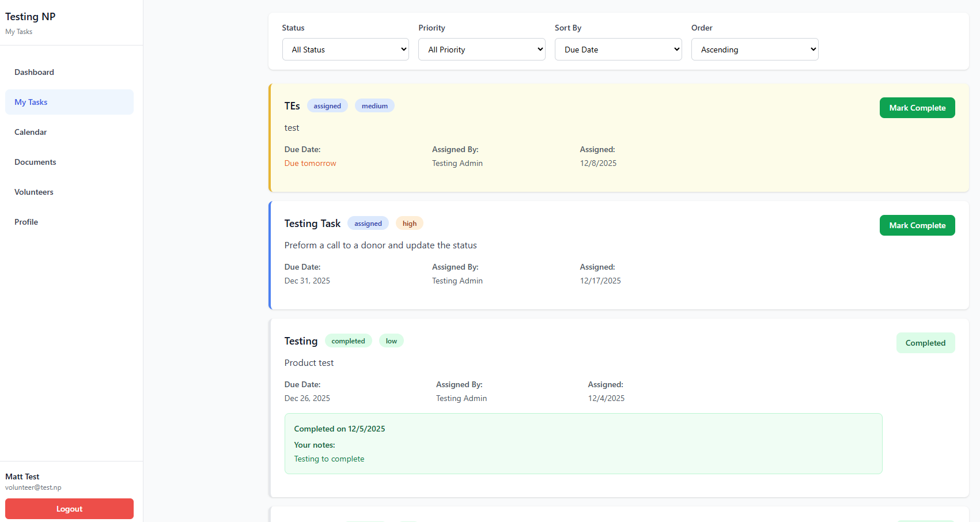Click the medium priority badge on TEs
The width and height of the screenshot is (980, 522).
pos(374,105)
